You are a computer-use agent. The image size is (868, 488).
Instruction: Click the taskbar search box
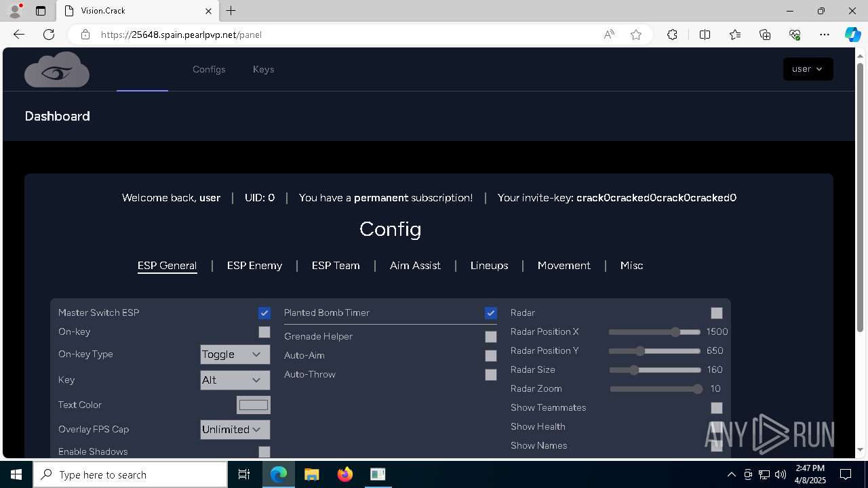tap(130, 474)
